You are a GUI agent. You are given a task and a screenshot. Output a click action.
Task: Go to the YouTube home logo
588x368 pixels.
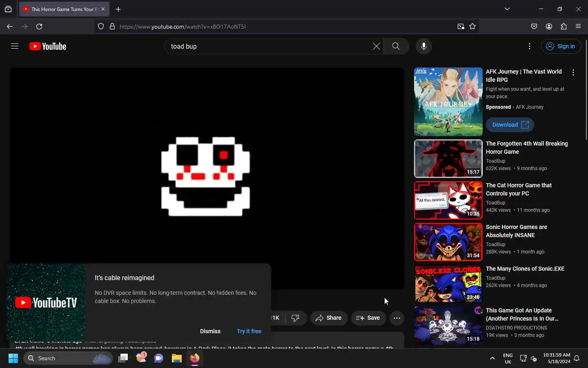pos(48,46)
